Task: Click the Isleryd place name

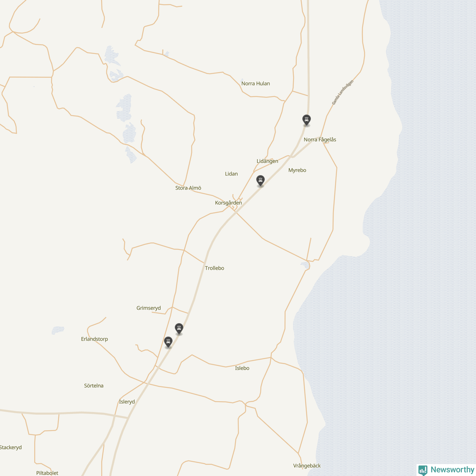Action: 127,402
